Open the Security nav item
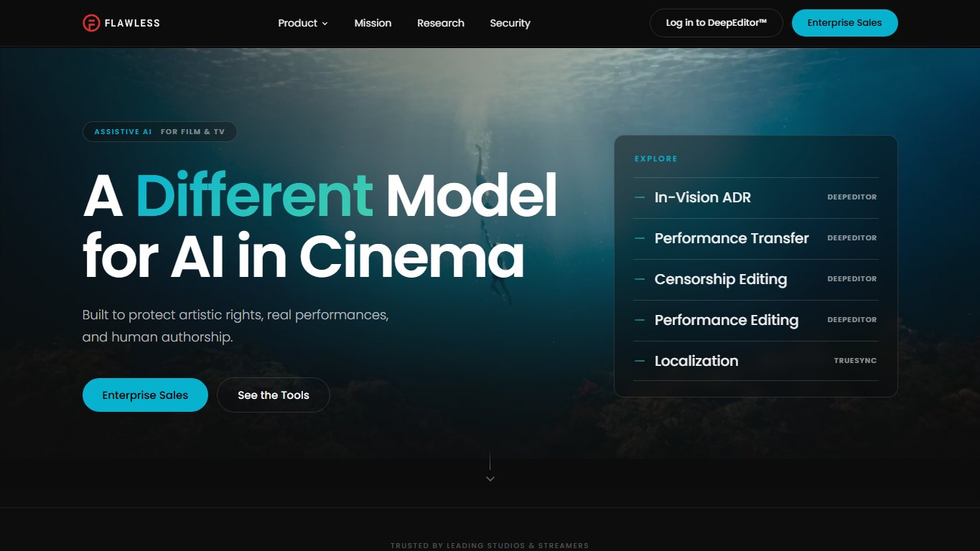This screenshot has width=980, height=551. tap(510, 23)
